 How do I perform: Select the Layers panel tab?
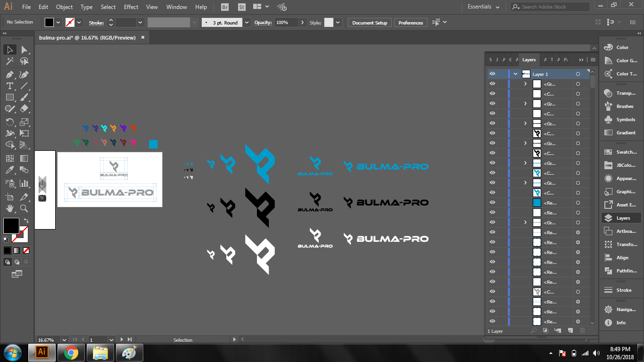pyautogui.click(x=529, y=60)
